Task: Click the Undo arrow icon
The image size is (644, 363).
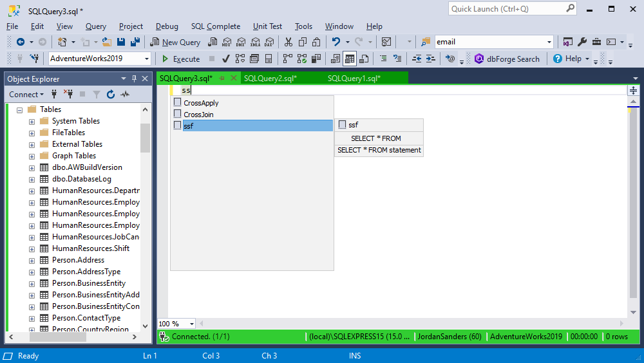Action: [x=336, y=42]
